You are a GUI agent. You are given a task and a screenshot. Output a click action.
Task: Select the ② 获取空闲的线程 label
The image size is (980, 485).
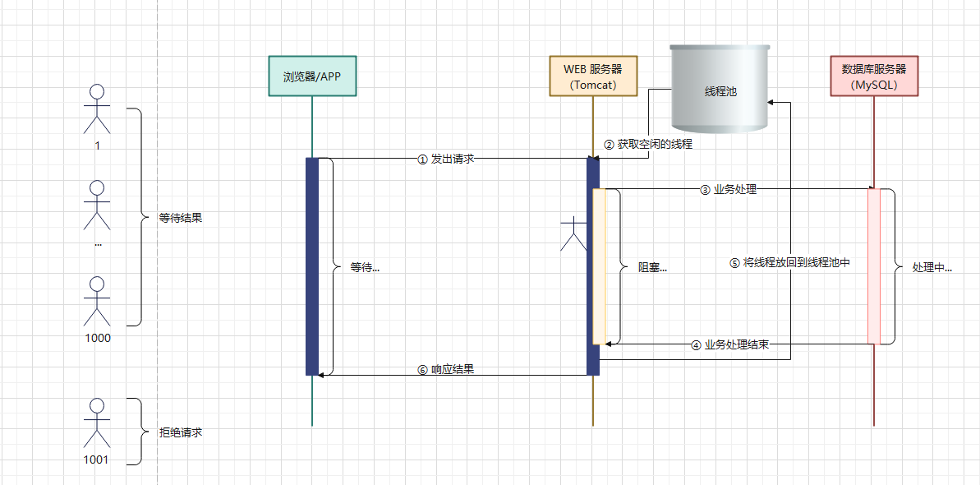tap(648, 144)
